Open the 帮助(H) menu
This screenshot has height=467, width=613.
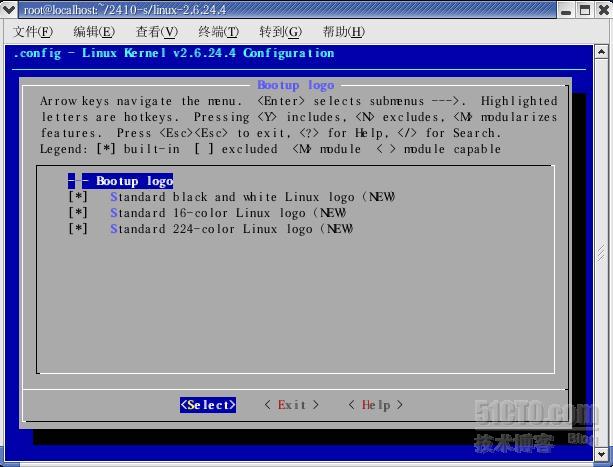point(343,32)
